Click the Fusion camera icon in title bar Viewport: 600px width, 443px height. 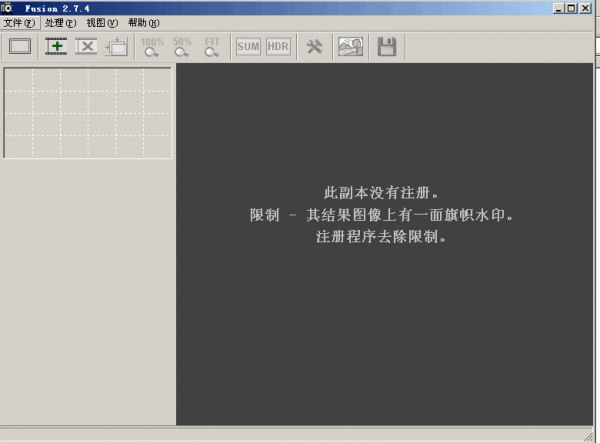tap(7, 8)
